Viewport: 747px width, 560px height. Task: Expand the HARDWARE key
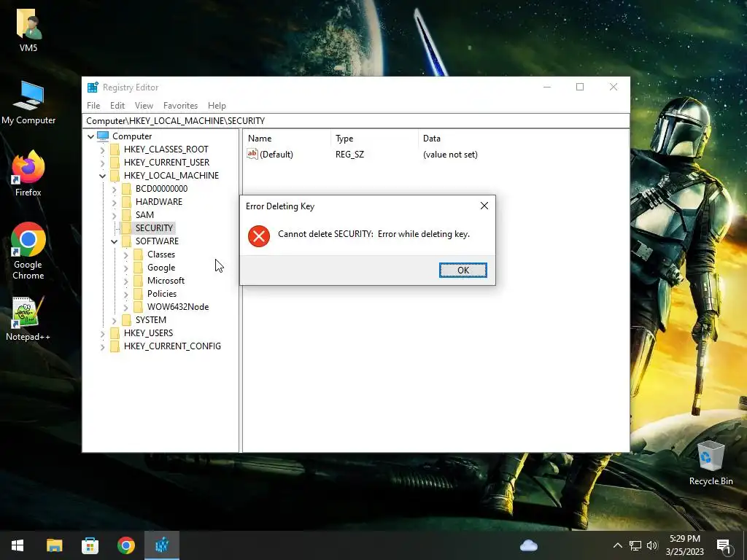click(115, 203)
